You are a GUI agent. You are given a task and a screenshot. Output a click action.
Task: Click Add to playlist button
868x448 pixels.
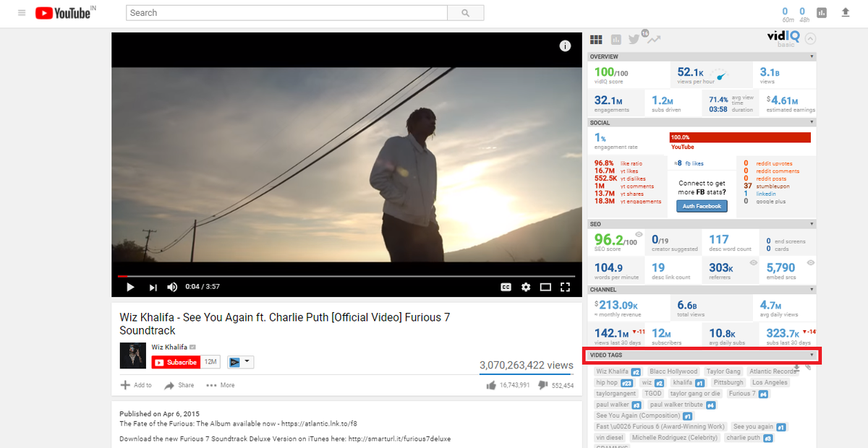coord(136,385)
